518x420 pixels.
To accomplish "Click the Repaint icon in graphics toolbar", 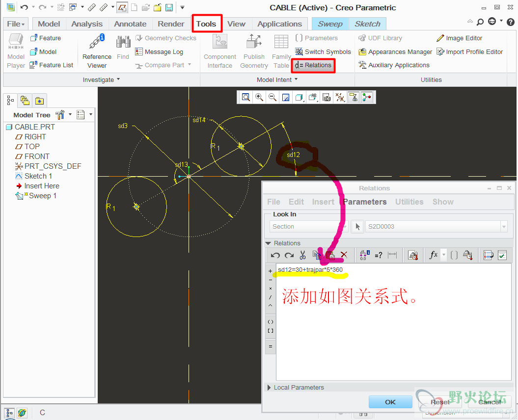I will coord(286,97).
